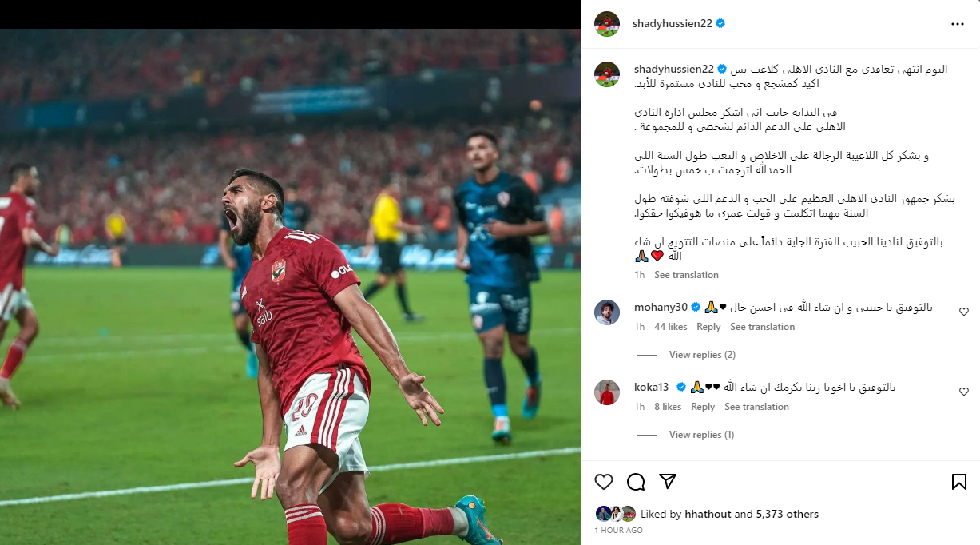Open mohany30's avatar
The width and height of the screenshot is (980, 545).
click(x=607, y=312)
